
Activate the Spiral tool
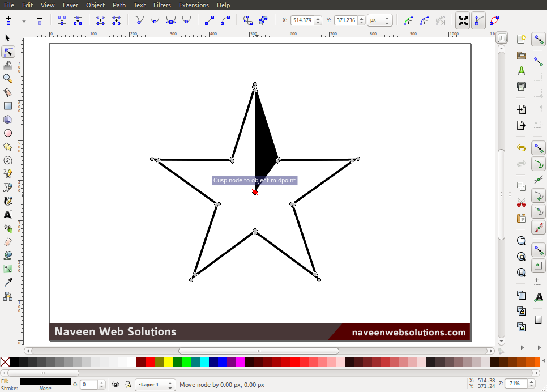[8, 160]
